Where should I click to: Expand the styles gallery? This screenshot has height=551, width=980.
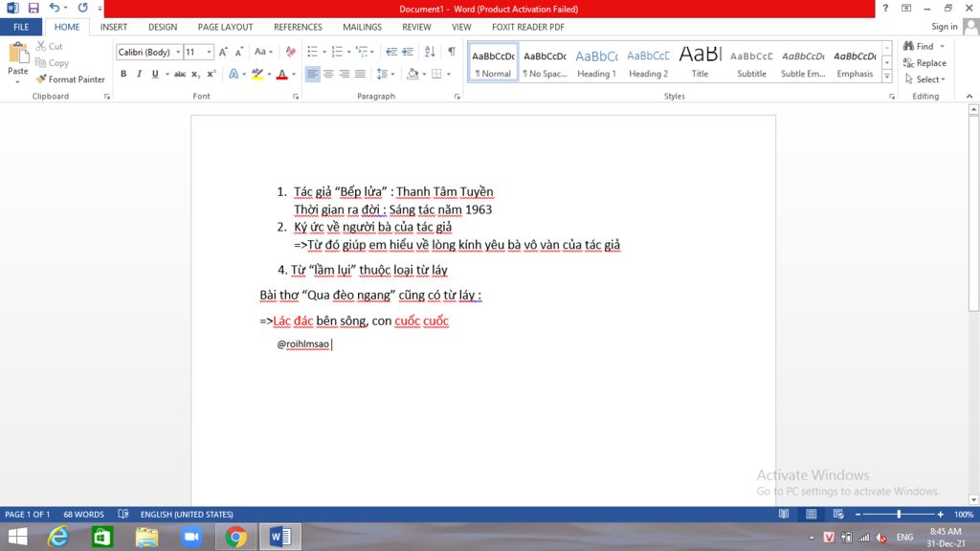887,77
